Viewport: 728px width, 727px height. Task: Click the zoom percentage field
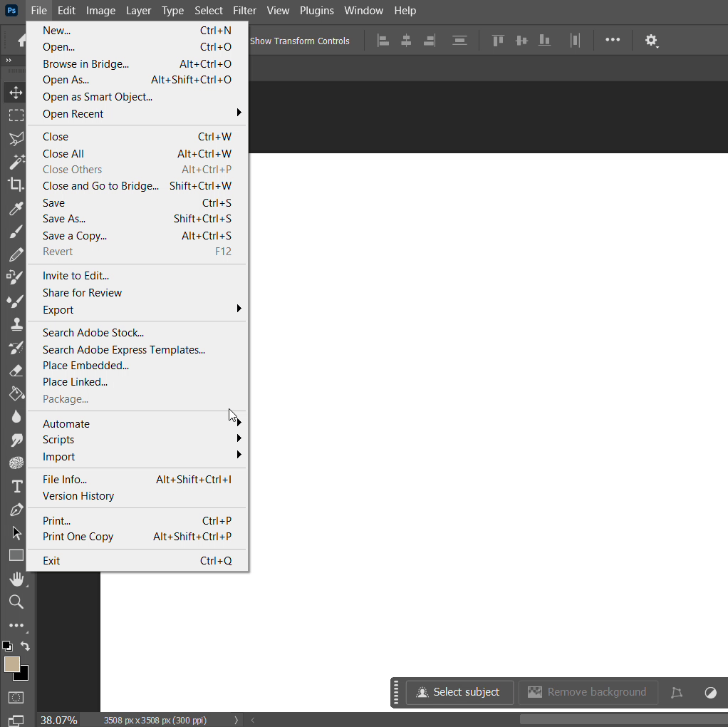point(59,720)
